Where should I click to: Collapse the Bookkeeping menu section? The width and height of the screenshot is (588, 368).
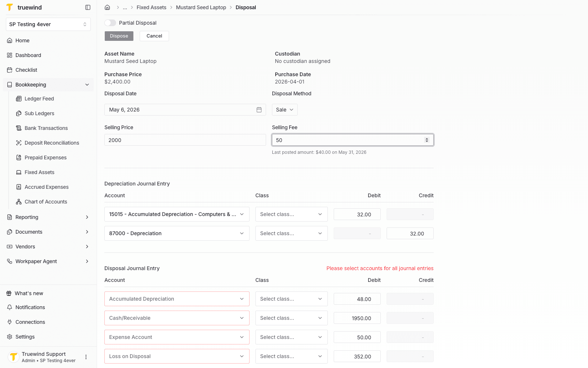tap(48, 85)
